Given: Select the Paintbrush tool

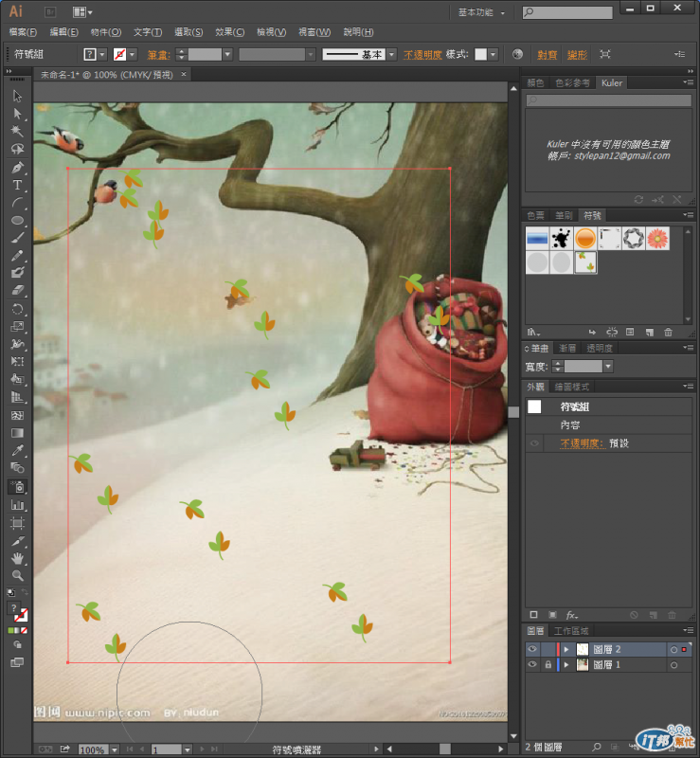Looking at the screenshot, I should point(17,238).
